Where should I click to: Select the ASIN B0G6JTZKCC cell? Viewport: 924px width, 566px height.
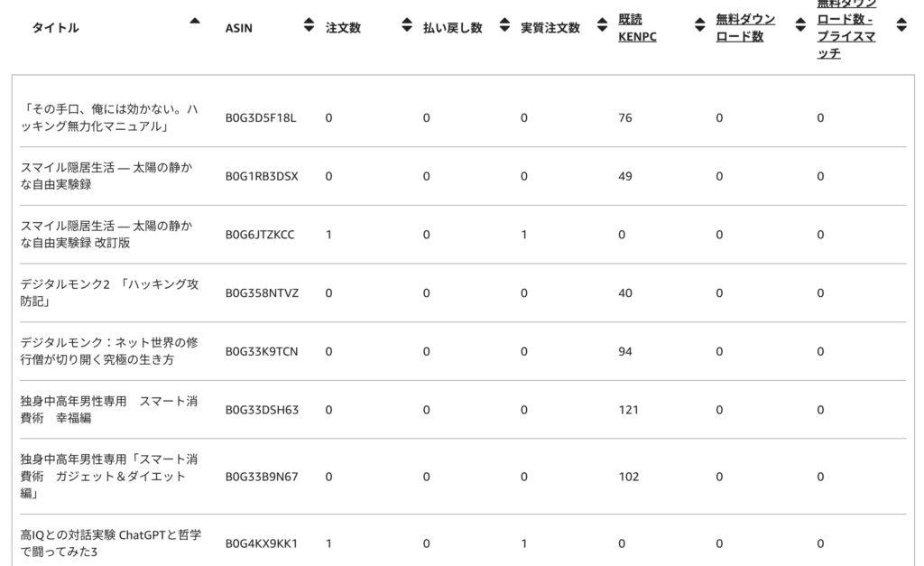point(260,235)
